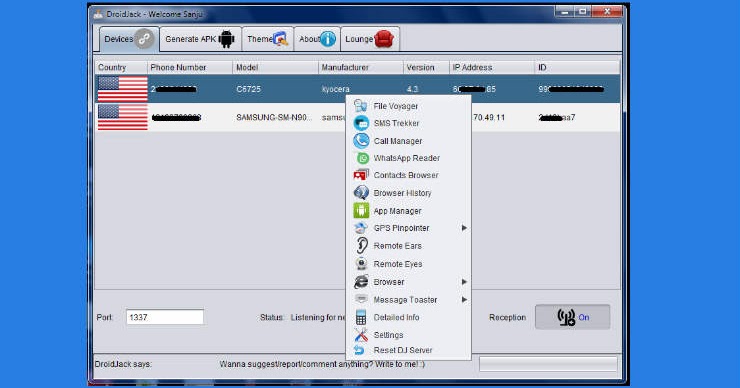Choose Settings in the context menu
This screenshot has height=388, width=740.
coord(409,335)
